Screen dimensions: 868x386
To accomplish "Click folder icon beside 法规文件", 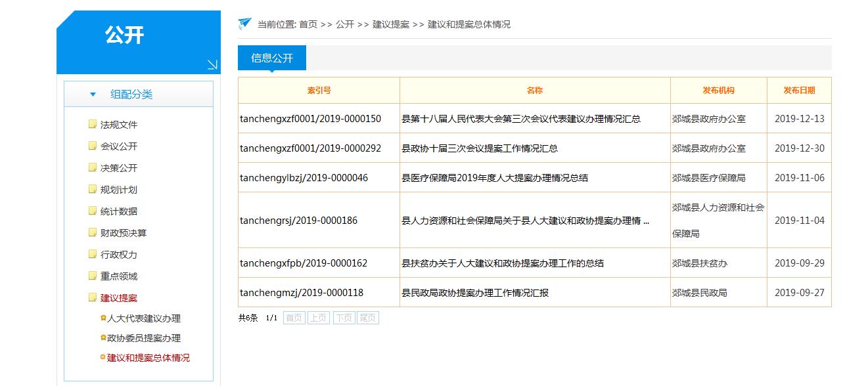I will pos(93,125).
